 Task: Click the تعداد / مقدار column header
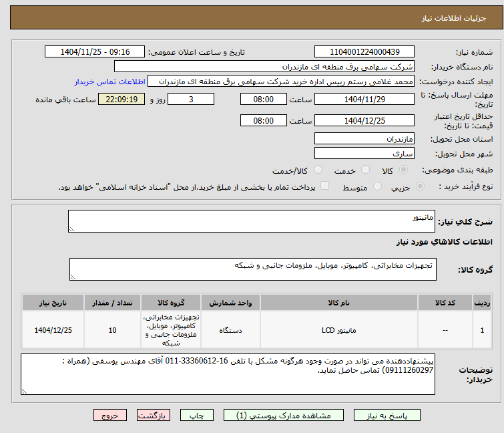pyautogui.click(x=113, y=303)
